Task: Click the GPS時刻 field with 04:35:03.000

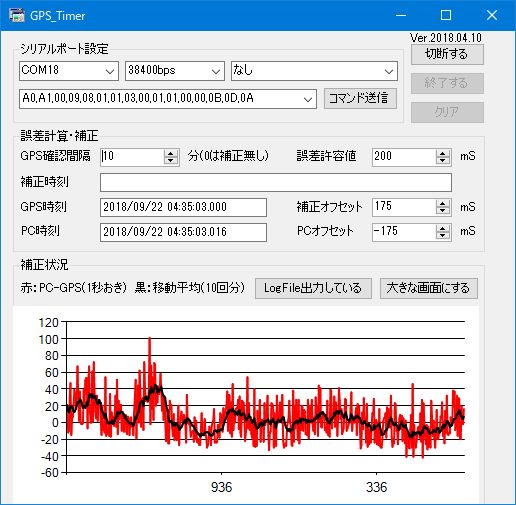Action: point(183,207)
